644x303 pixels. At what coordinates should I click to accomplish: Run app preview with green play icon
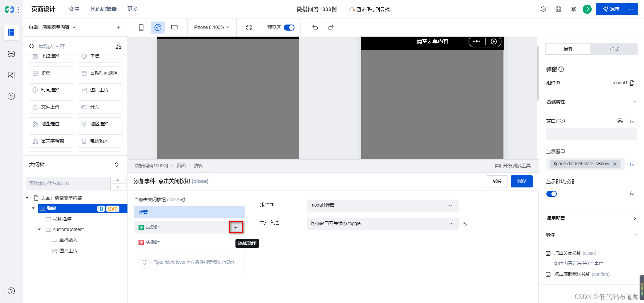tap(587, 9)
